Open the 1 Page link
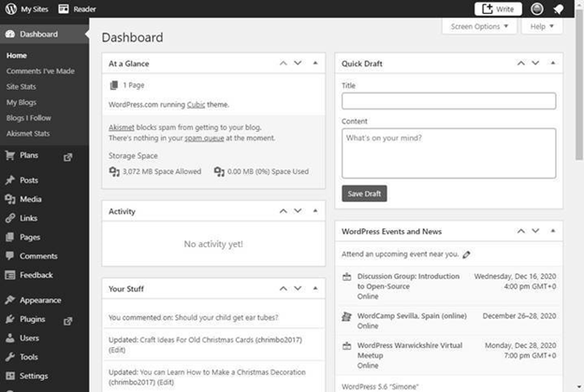The width and height of the screenshot is (584, 392). coord(133,85)
